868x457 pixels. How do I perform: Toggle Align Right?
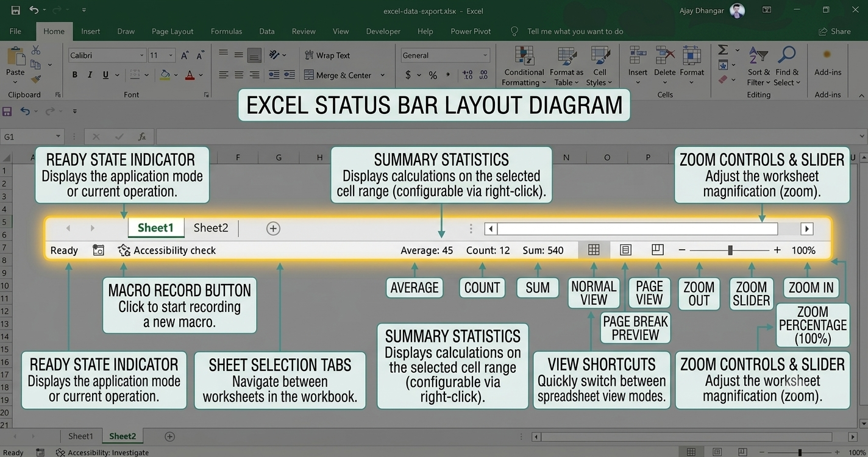coord(254,75)
